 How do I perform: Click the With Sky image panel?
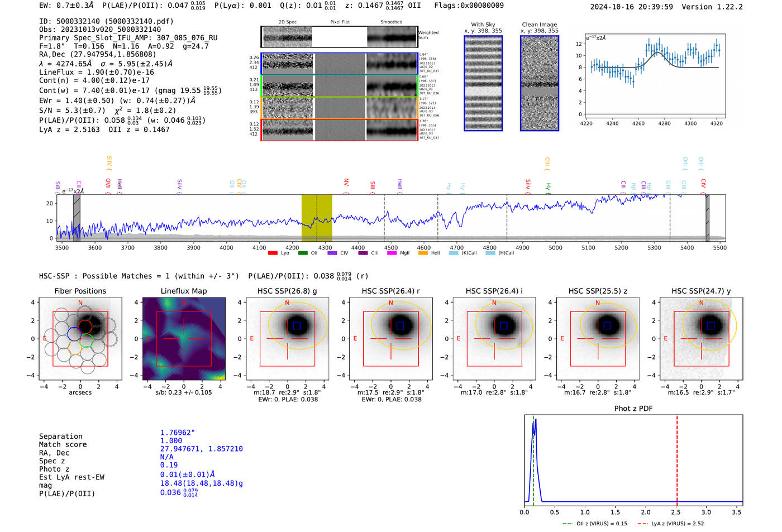click(x=483, y=83)
